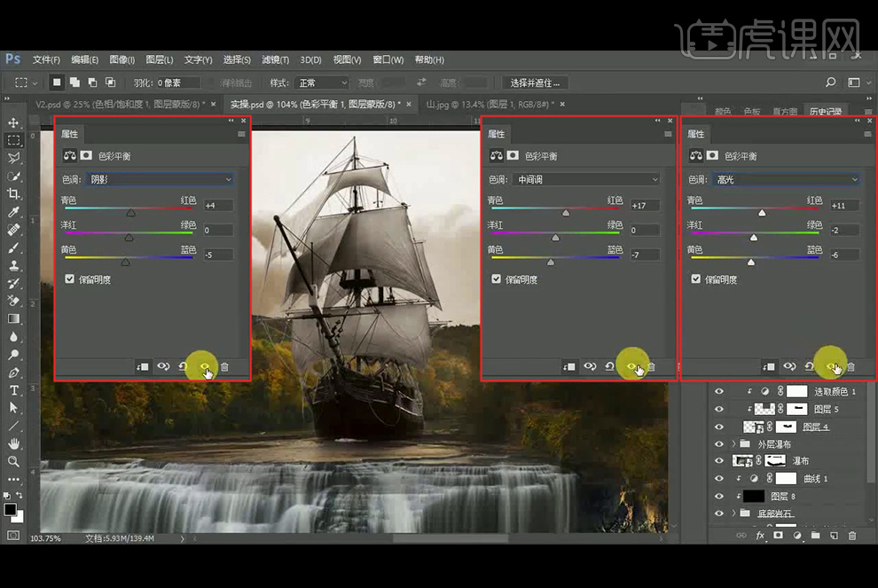Image resolution: width=878 pixels, height=588 pixels.
Task: Expand the 底部岩石 layer group
Action: pos(733,513)
